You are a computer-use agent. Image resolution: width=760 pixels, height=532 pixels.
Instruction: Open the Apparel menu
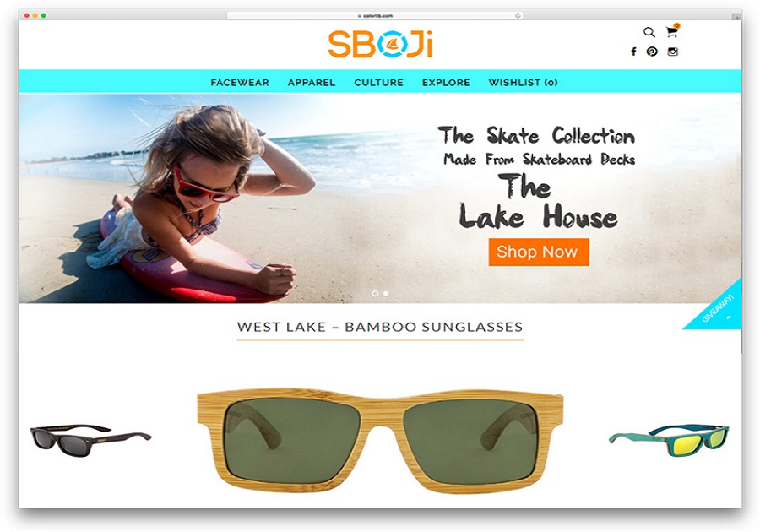[x=311, y=83]
